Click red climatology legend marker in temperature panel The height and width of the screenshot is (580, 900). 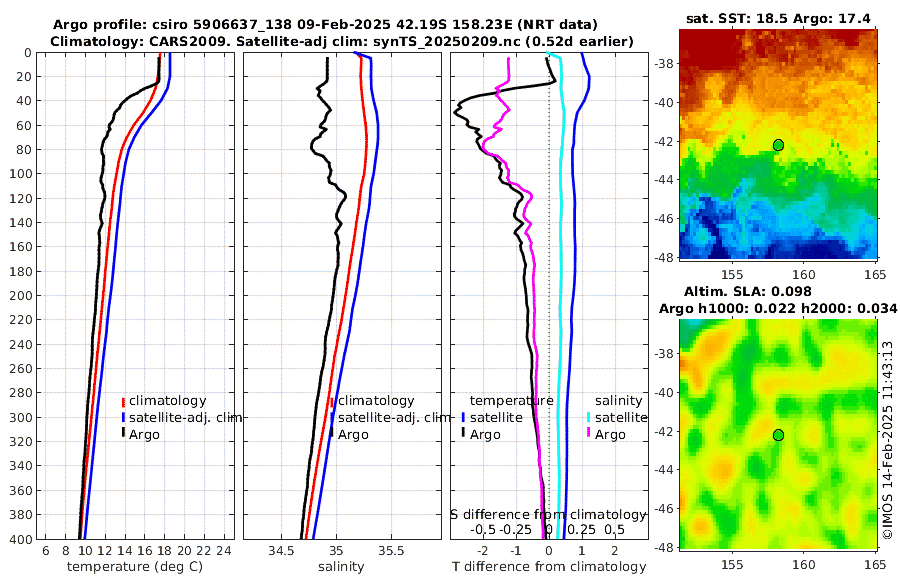point(123,401)
